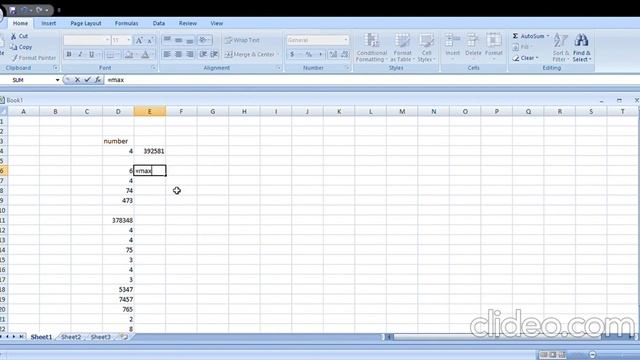Open the Review tab
This screenshot has height=360, width=640.
188,23
